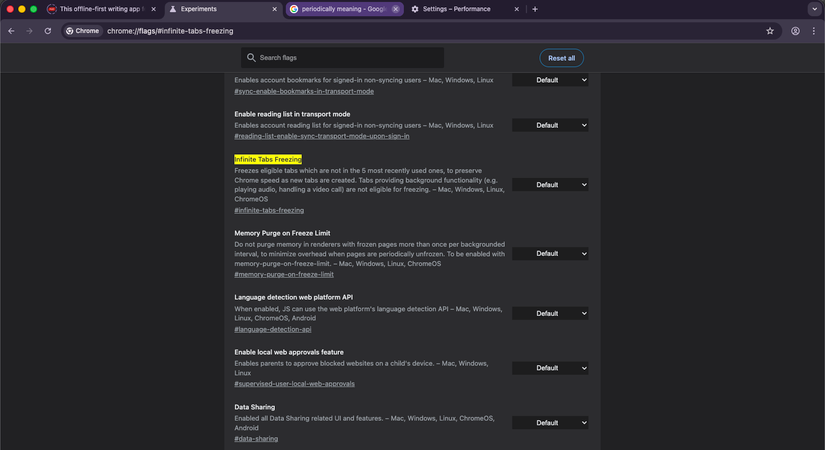The image size is (825, 450).
Task: Open the tab search chevron in the tab strip
Action: 814,9
